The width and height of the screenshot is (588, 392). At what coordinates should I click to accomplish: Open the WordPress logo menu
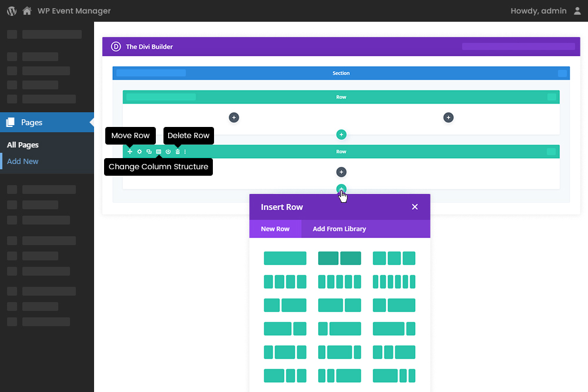[x=11, y=10]
